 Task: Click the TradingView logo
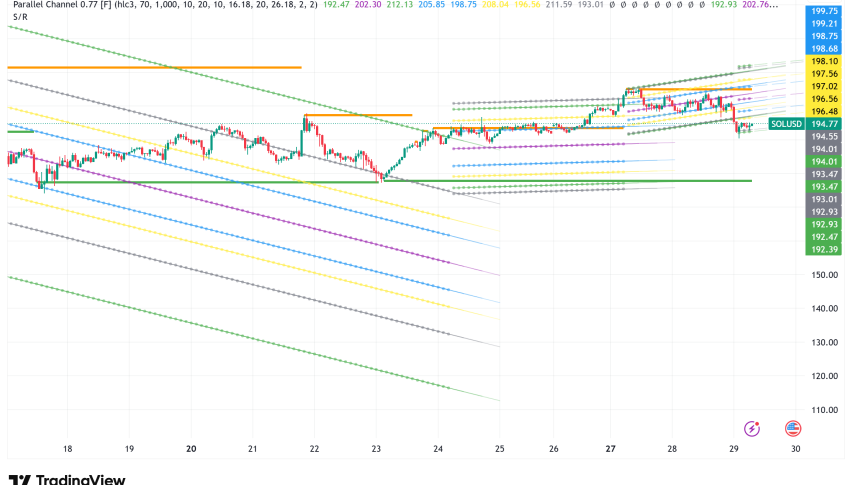(x=66, y=479)
